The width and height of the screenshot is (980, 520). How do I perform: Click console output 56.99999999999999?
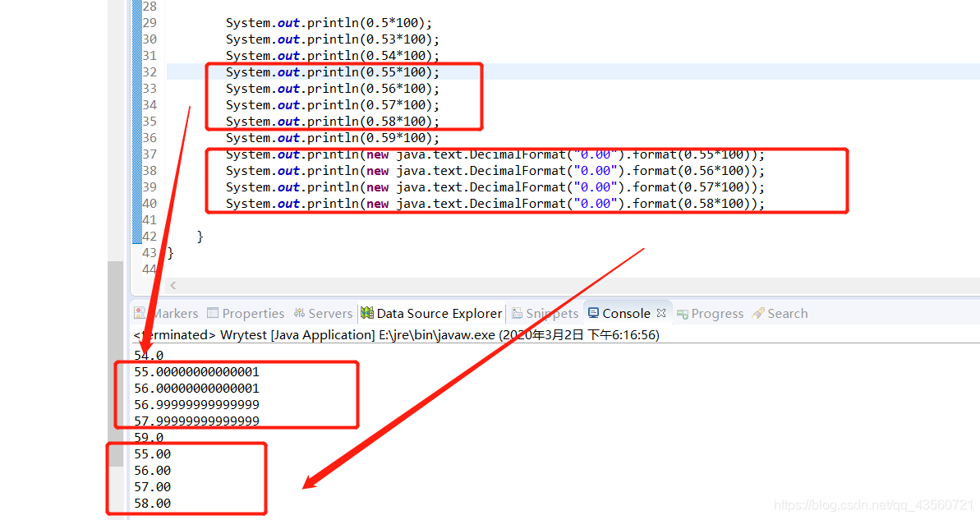196,404
